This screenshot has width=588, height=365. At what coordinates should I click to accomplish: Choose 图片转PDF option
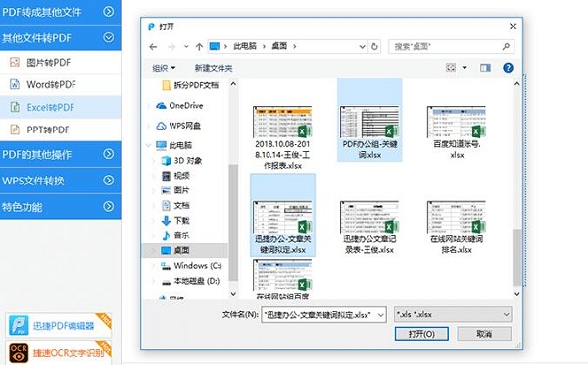[x=61, y=63]
